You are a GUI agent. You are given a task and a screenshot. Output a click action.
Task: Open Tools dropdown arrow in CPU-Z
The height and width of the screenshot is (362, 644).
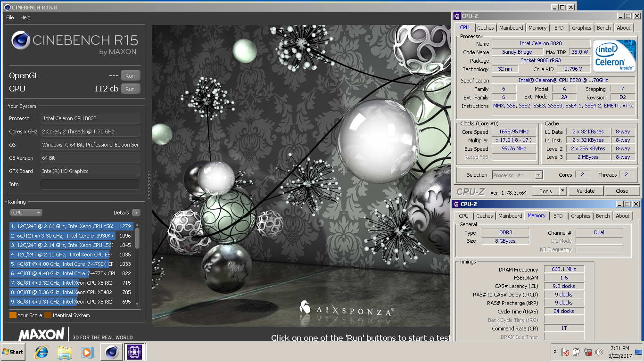pos(562,191)
